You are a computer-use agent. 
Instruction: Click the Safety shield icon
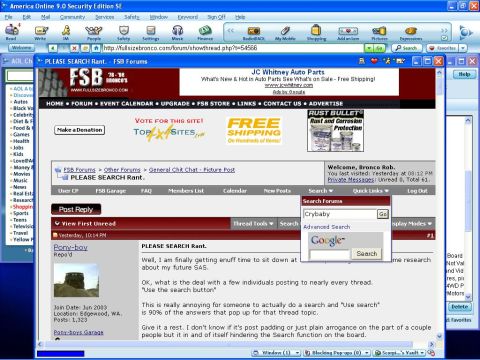(124, 33)
